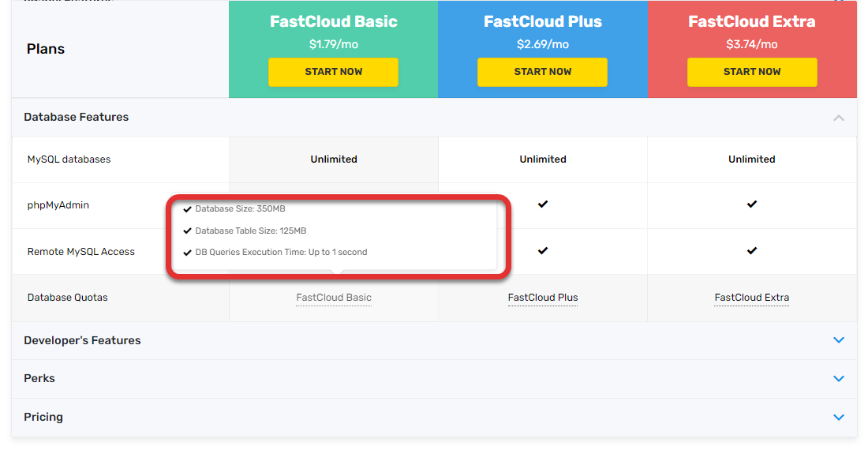Click the Database Features heading
This screenshot has height=450, width=868.
pos(76,117)
